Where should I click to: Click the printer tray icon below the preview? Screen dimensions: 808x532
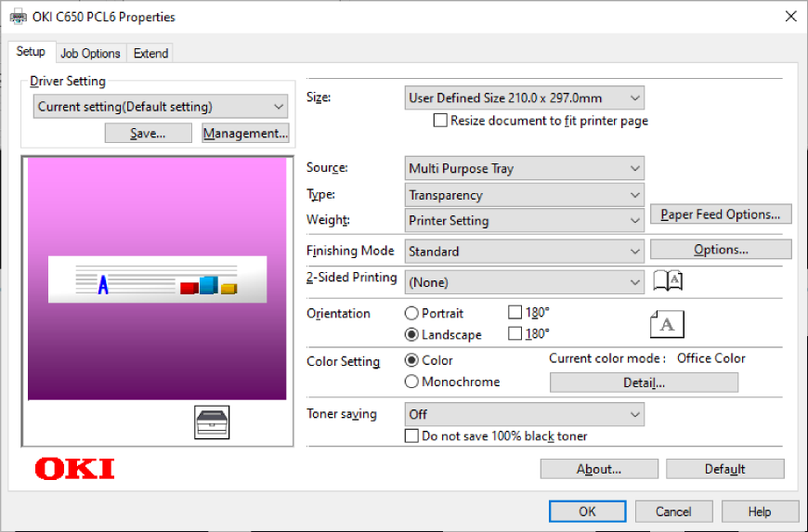click(212, 422)
